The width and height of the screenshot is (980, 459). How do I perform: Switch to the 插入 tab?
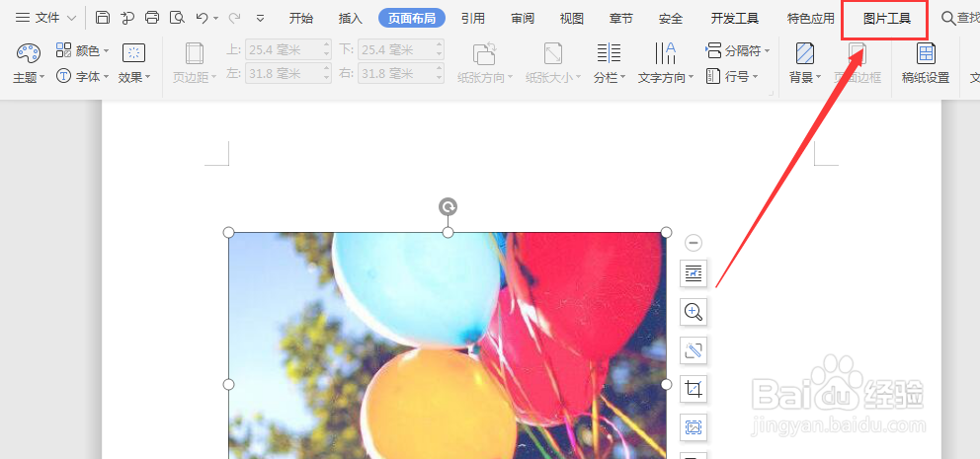pyautogui.click(x=350, y=18)
